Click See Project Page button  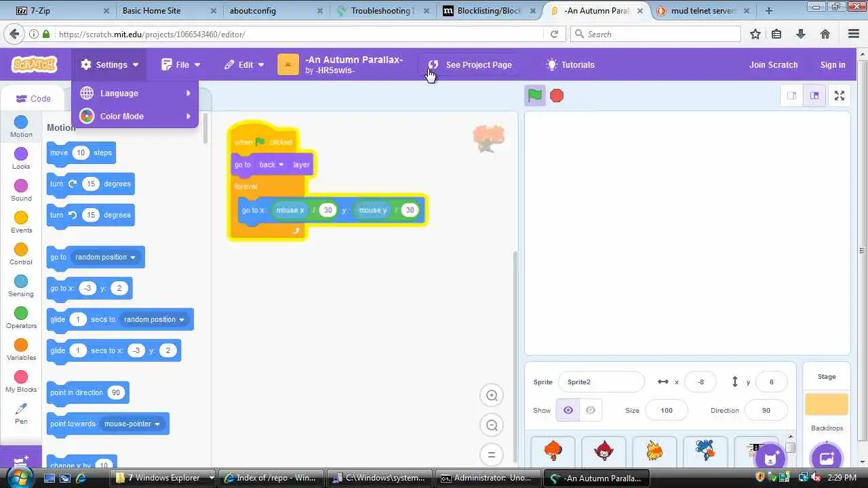pyautogui.click(x=470, y=64)
